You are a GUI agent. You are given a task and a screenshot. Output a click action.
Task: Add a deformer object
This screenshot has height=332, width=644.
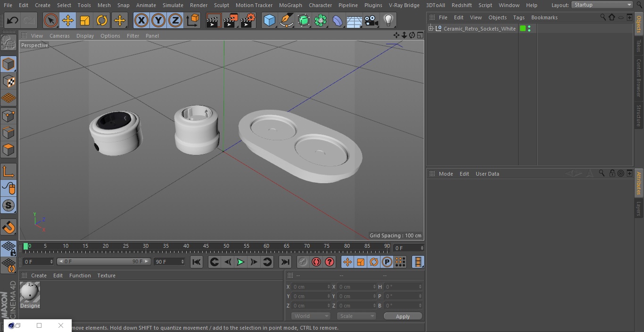click(x=338, y=21)
